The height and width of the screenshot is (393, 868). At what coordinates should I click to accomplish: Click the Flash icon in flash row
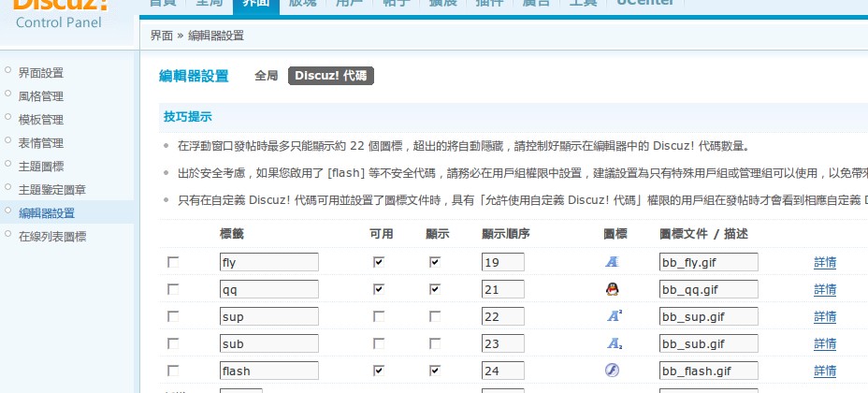coord(612,371)
